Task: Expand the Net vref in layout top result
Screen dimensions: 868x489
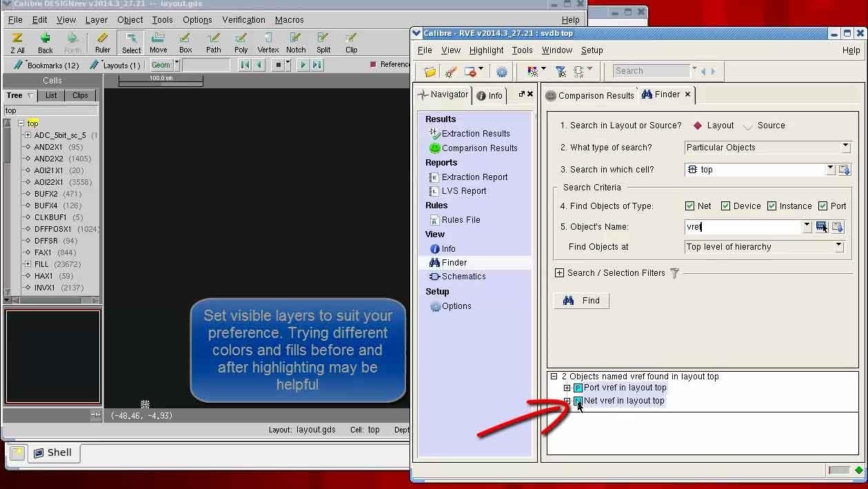Action: [567, 401]
